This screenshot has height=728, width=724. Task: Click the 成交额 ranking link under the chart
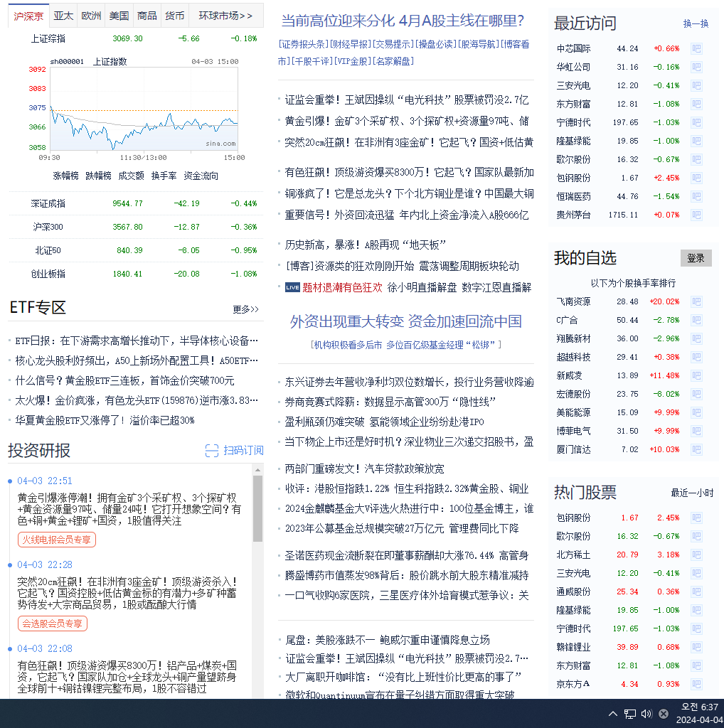[131, 176]
